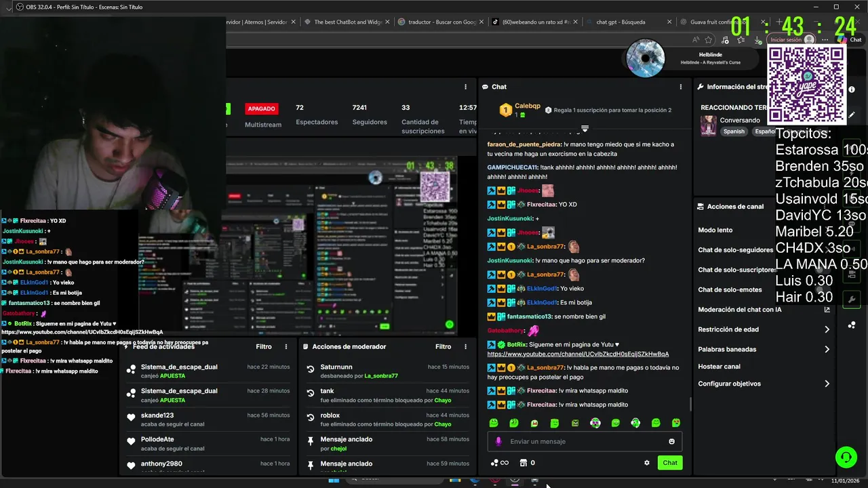Click the Multistream label
This screenshot has height=488, width=868.
click(263, 125)
